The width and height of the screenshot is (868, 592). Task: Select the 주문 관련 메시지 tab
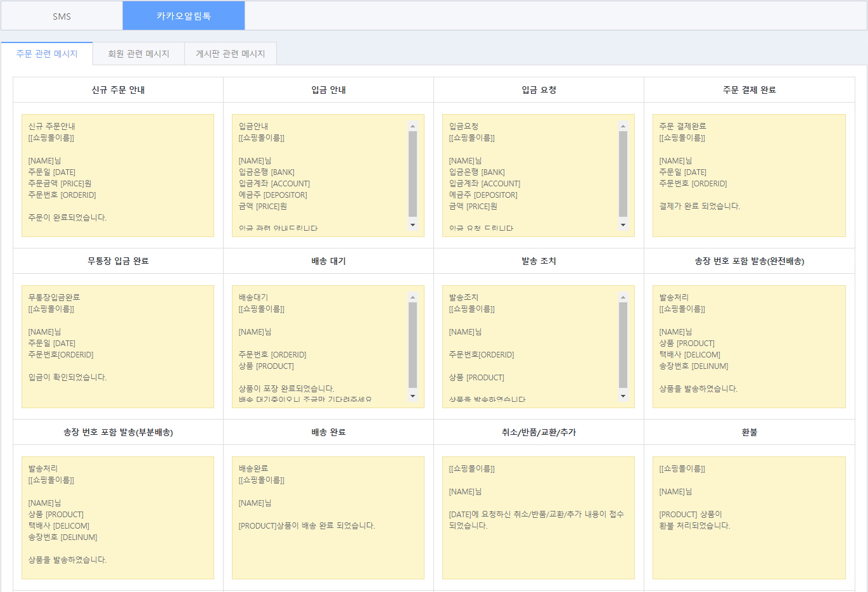(x=47, y=54)
